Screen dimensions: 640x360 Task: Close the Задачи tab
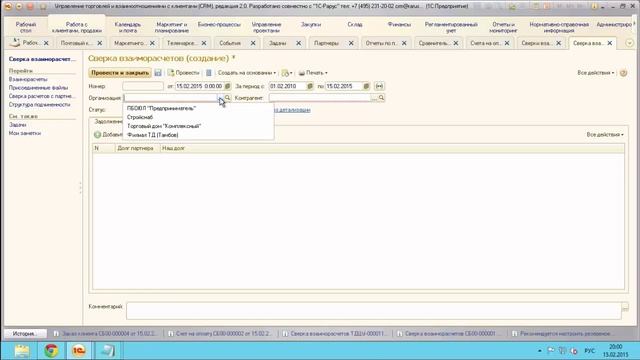tap(298, 43)
